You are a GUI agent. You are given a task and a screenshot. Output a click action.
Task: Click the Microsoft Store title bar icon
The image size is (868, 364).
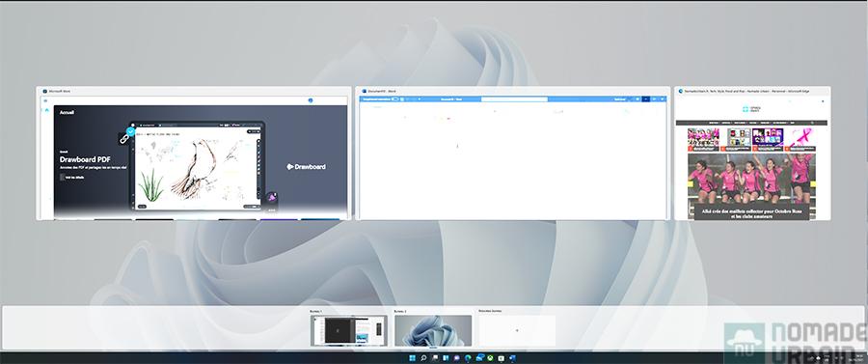(44, 91)
